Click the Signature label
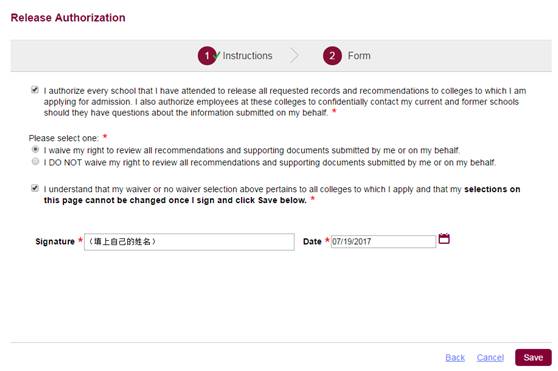558x371 pixels. coord(55,242)
